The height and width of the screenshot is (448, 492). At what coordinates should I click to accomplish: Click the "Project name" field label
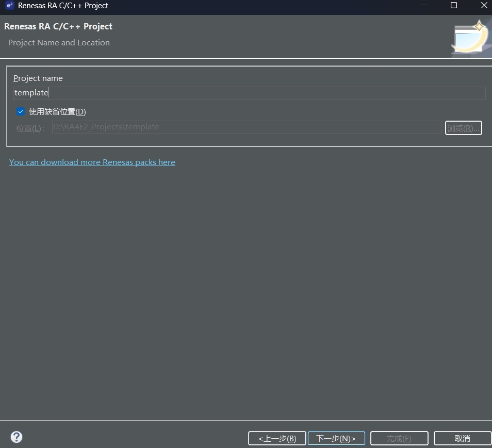click(38, 78)
